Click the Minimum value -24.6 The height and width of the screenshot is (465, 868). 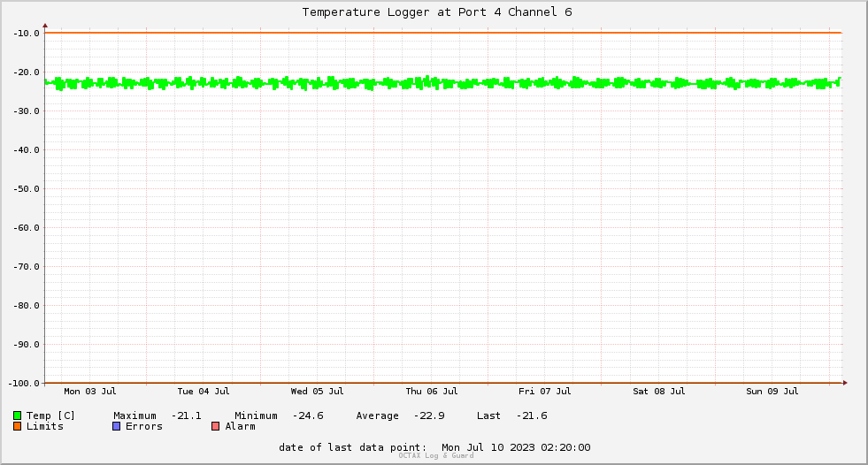(308, 415)
